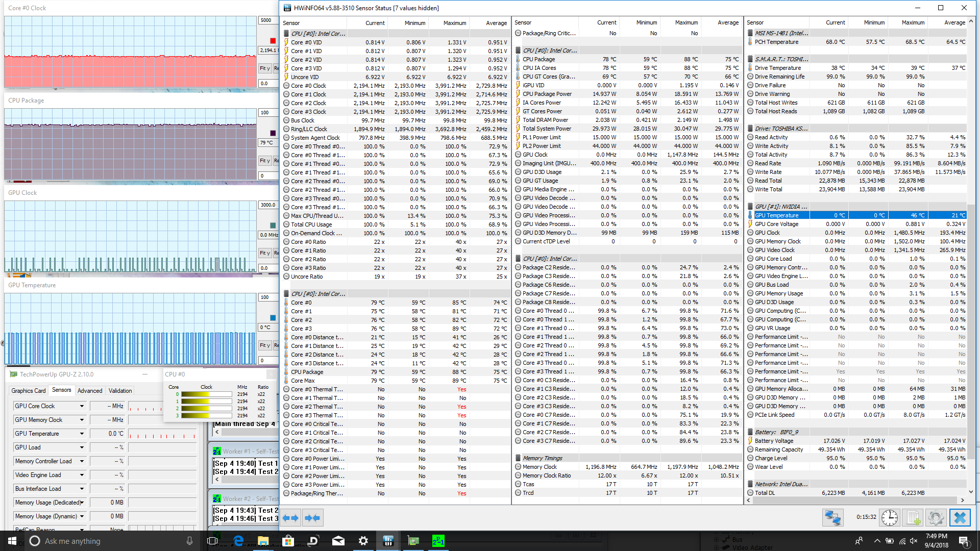Screen dimensions: 980x551
Task: Show hidden tray icons chevron
Action: click(877, 541)
